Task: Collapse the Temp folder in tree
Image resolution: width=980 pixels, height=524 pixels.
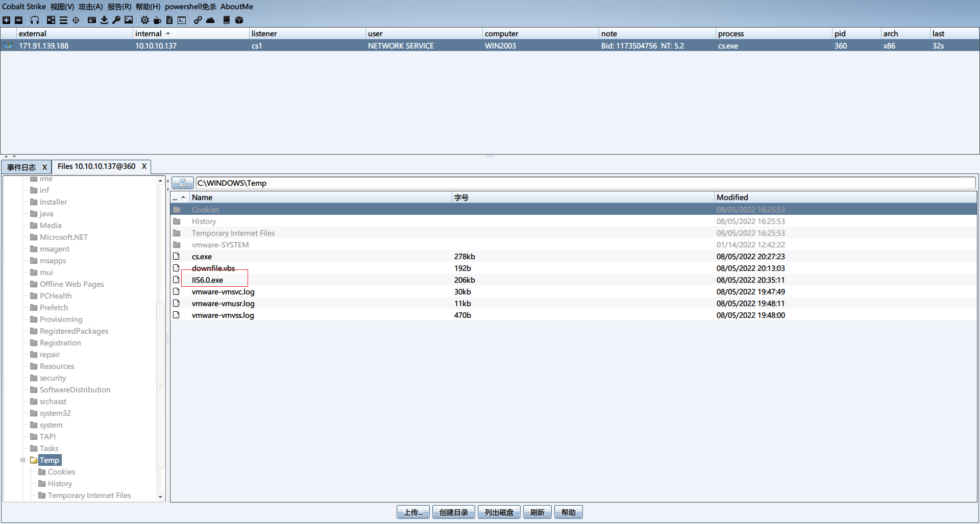Action: (22, 460)
